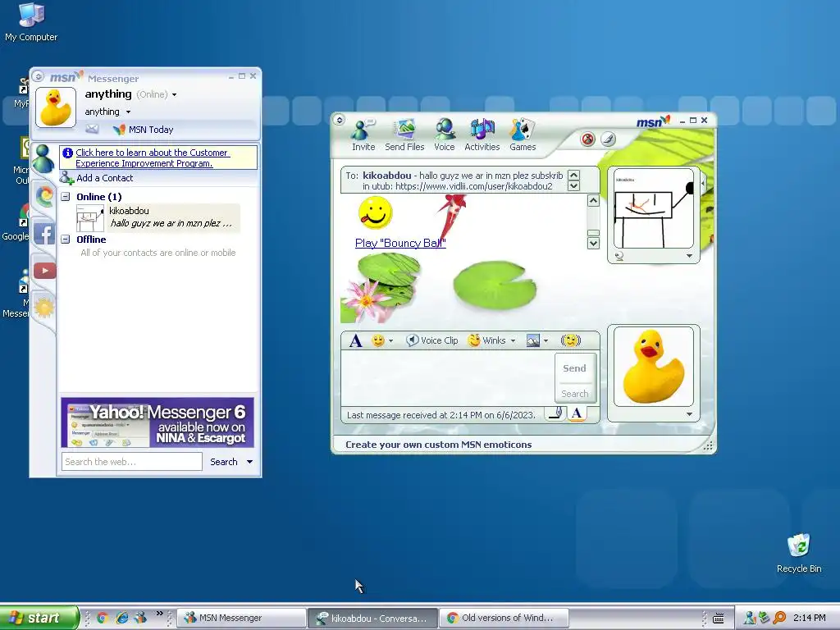Click Customer Experience Improvement Program link

153,158
